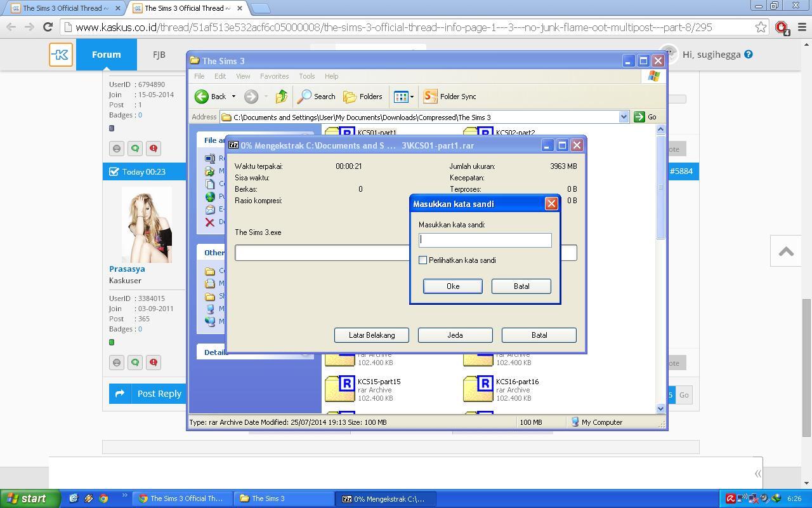The image size is (812, 508).
Task: Open the File menu in Explorer
Action: (199, 76)
